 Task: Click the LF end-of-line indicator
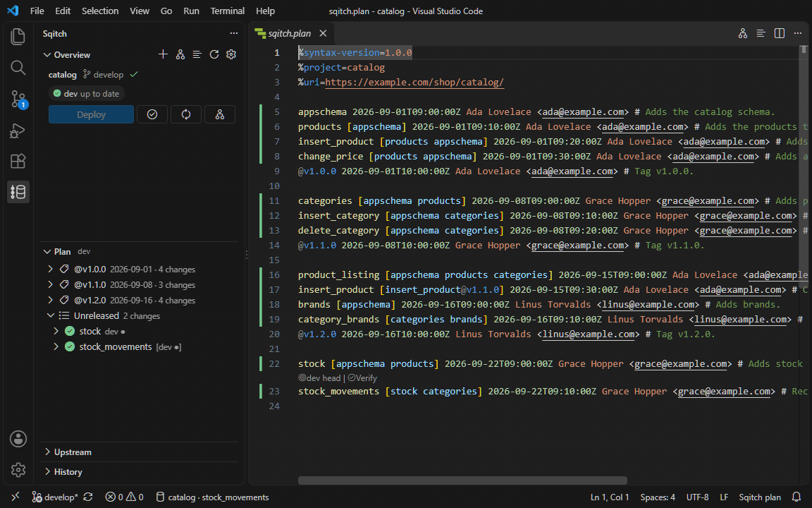pos(724,497)
